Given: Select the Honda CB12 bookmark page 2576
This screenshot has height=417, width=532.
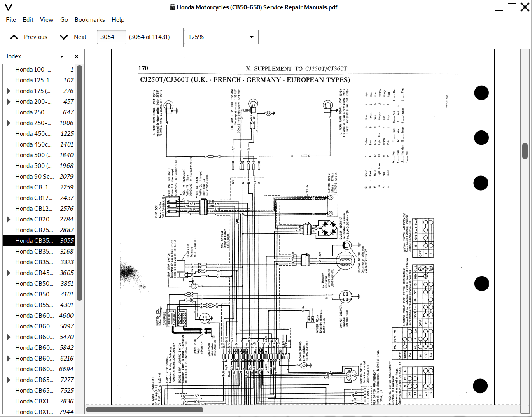Looking at the screenshot, I should [x=39, y=209].
